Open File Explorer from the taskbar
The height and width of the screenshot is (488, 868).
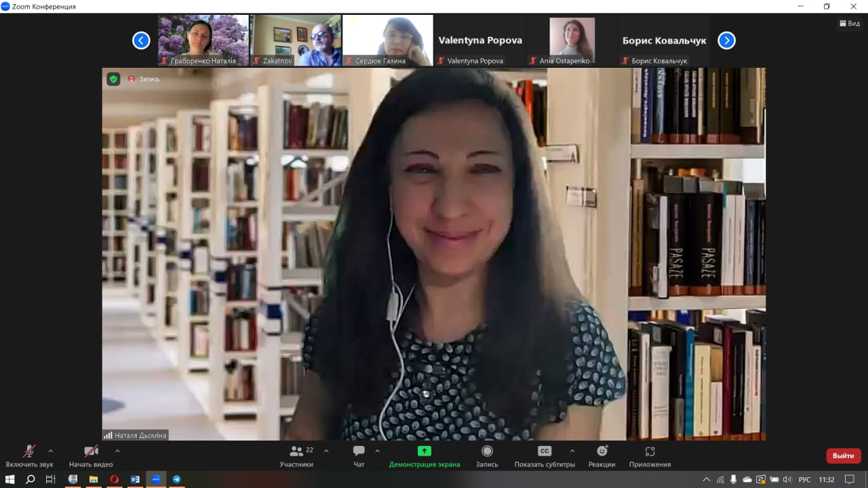[94, 479]
